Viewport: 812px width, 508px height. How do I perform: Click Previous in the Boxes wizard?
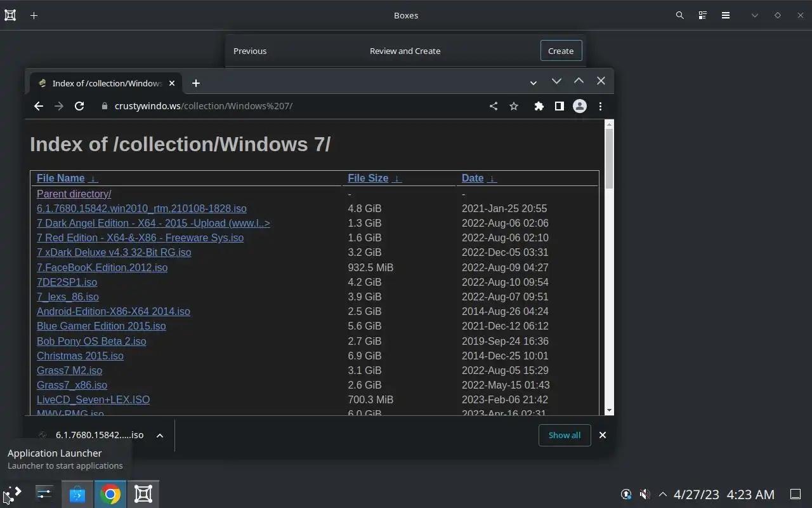[250, 51]
